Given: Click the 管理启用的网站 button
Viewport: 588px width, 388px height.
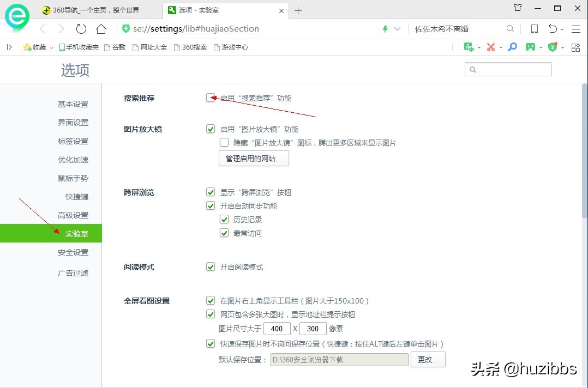Looking at the screenshot, I should pyautogui.click(x=254, y=158).
